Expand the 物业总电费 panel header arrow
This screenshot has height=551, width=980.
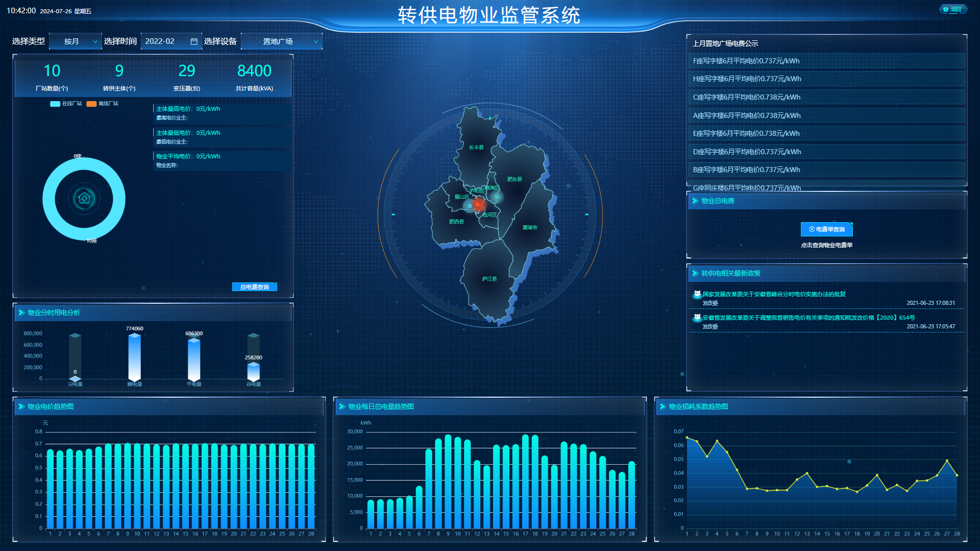pos(695,201)
